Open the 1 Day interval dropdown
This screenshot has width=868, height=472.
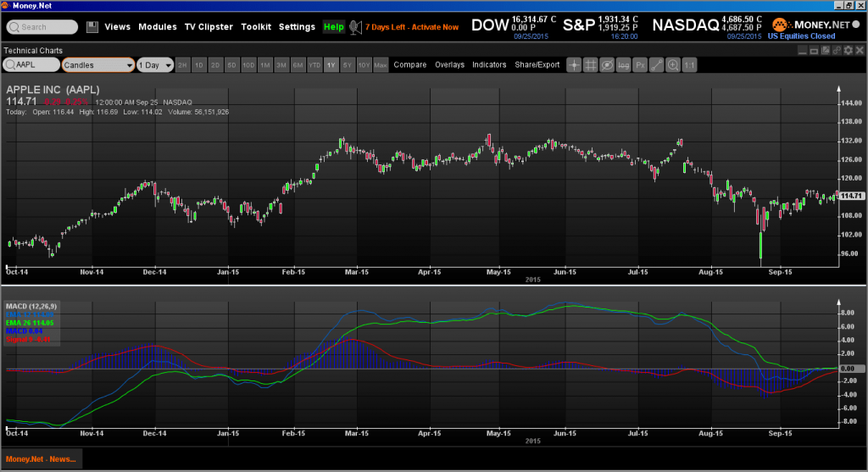(155, 64)
